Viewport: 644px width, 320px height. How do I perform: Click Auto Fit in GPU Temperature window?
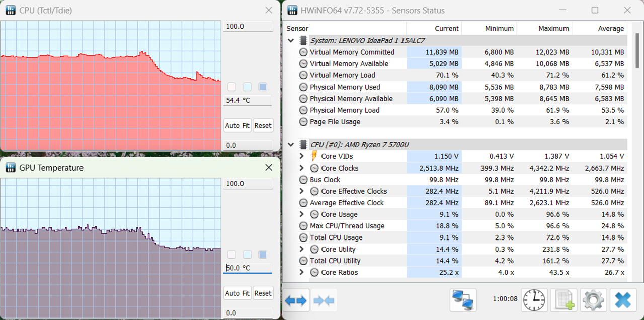coord(237,293)
